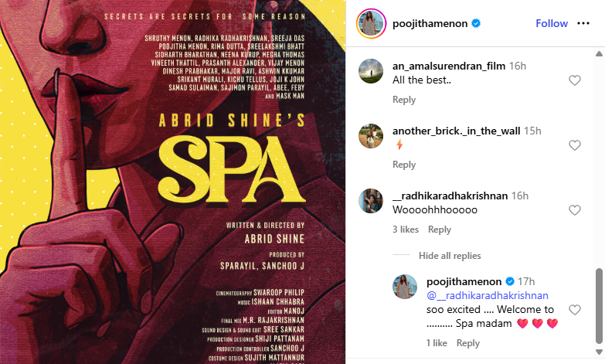Image resolution: width=605 pixels, height=364 pixels.
Task: Reply to the "All the best.." comment
Action: pos(404,100)
